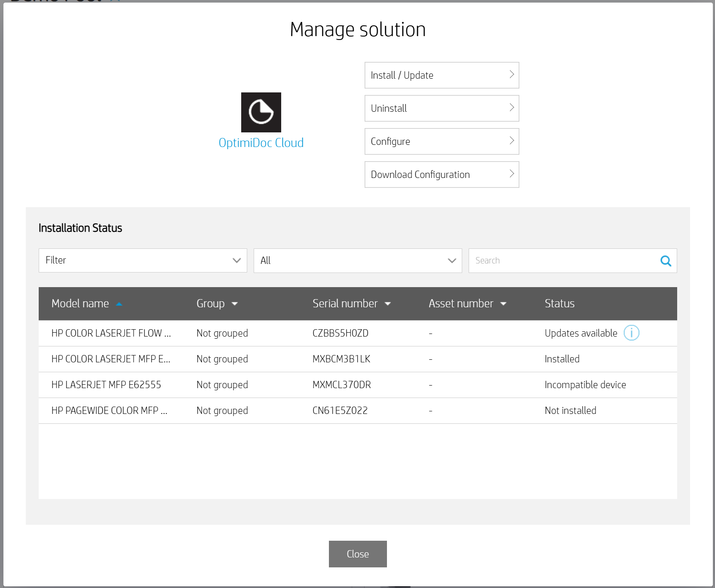This screenshot has height=588, width=715.
Task: Select the row with serial CN61E5Z022
Action: (340, 410)
